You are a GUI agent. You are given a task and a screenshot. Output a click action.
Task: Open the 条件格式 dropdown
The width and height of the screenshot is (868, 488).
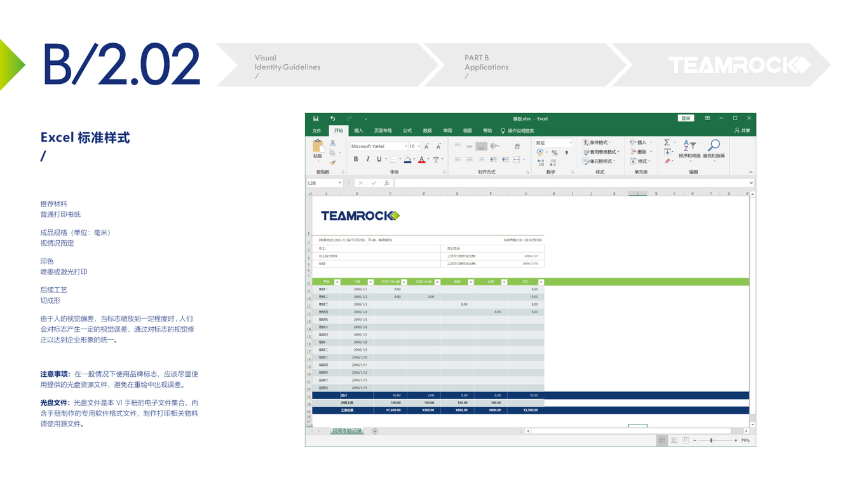click(598, 142)
